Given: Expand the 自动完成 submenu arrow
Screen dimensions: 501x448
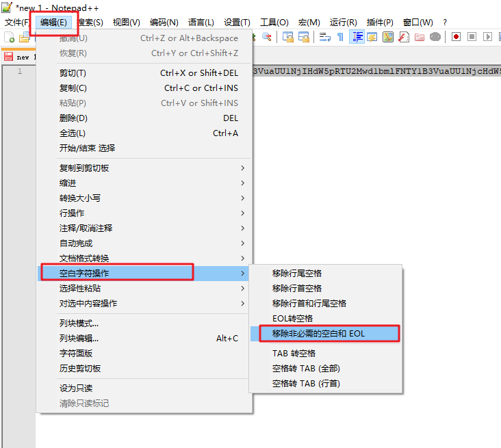Looking at the screenshot, I should [x=242, y=243].
